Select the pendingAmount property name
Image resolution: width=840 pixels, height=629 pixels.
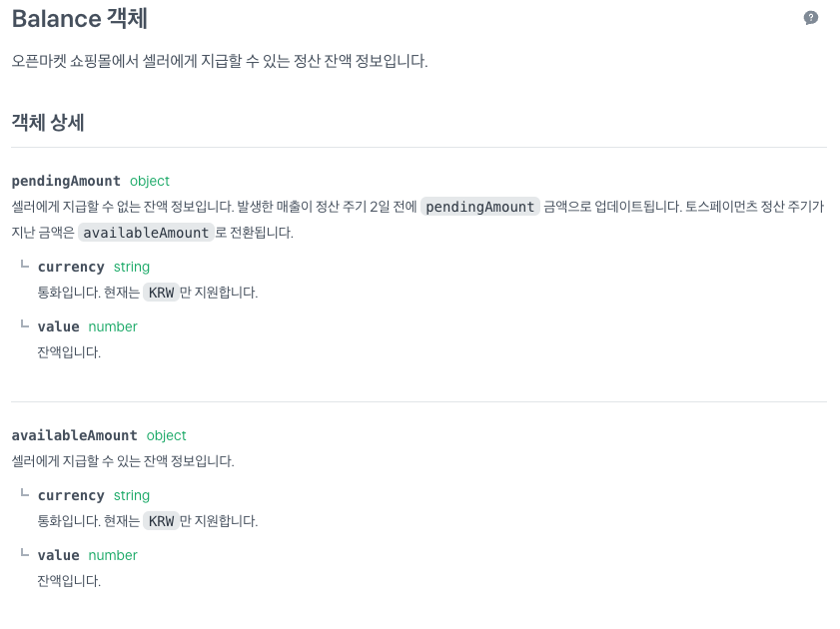(66, 181)
